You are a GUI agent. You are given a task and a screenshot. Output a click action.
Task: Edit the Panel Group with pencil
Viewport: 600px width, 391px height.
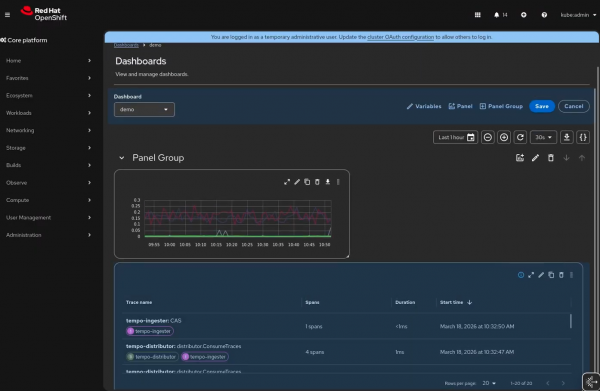coord(535,158)
